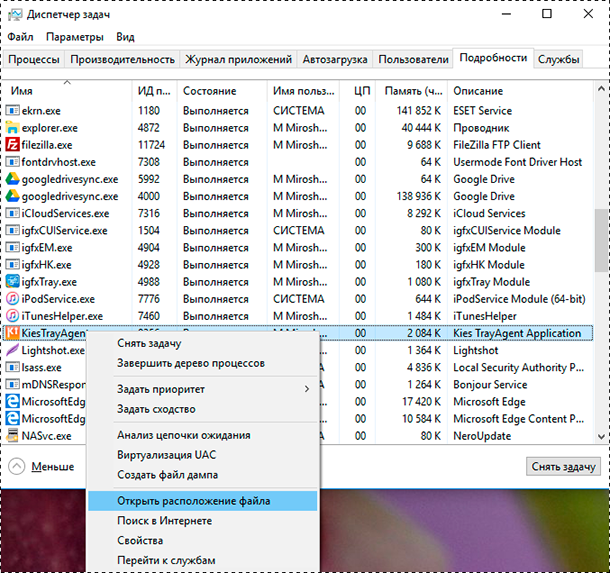Click the igfxHK.exe icon
The image size is (610, 573).
pos(12,265)
